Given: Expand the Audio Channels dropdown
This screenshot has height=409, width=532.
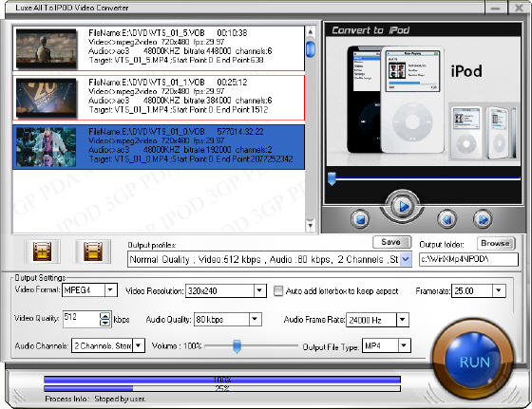Looking at the screenshot, I should tap(139, 345).
